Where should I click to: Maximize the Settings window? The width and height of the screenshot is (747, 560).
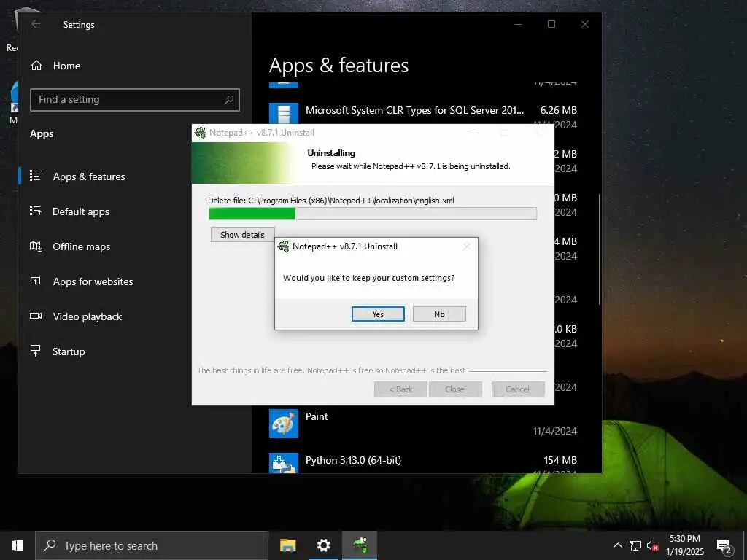pos(551,24)
